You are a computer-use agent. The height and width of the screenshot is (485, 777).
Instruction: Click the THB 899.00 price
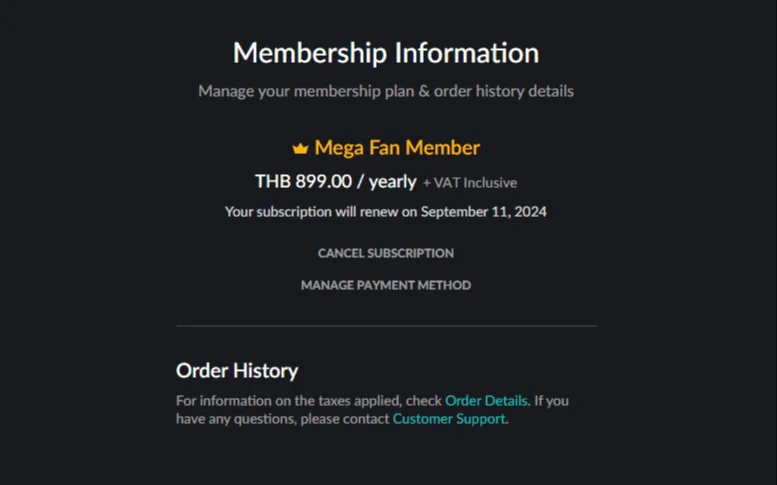[x=303, y=181]
